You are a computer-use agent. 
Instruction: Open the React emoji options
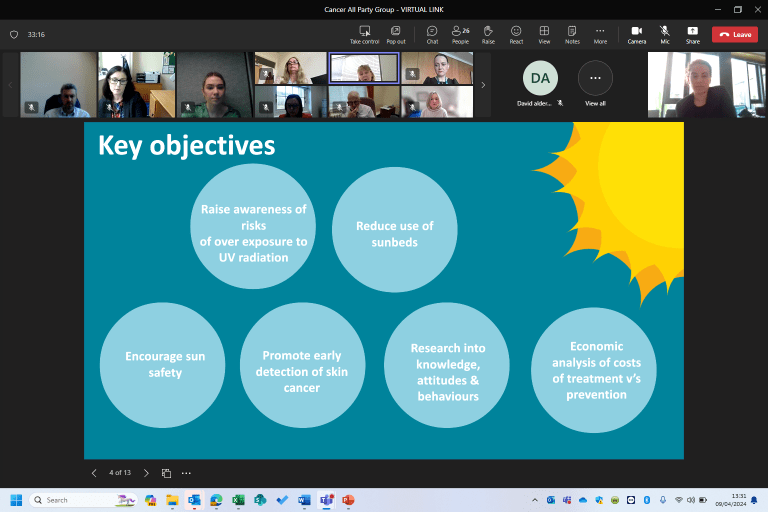pos(516,35)
